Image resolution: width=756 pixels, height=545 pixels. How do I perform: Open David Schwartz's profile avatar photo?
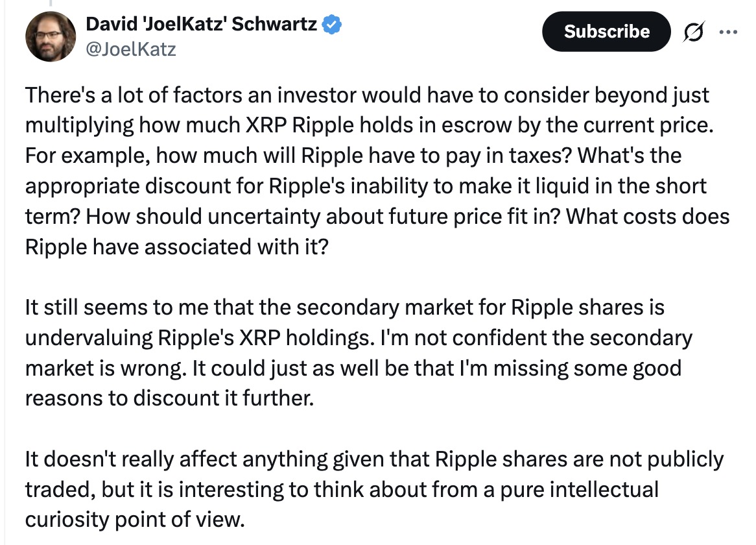point(51,36)
